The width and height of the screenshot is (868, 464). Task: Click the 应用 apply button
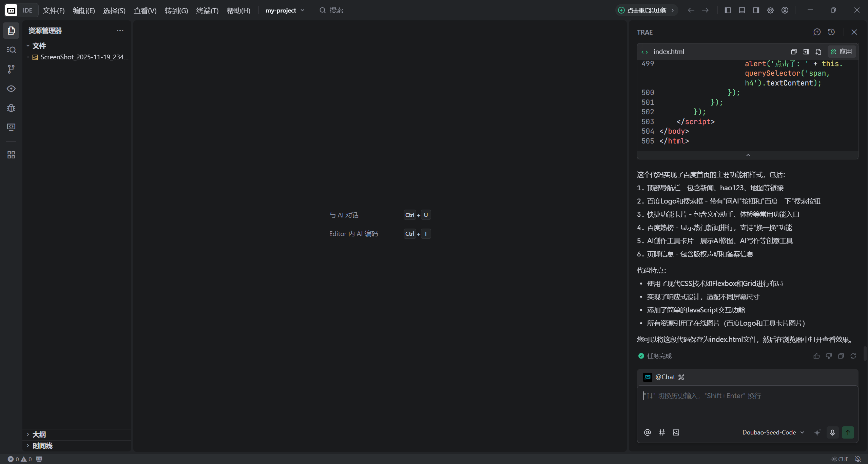click(842, 52)
